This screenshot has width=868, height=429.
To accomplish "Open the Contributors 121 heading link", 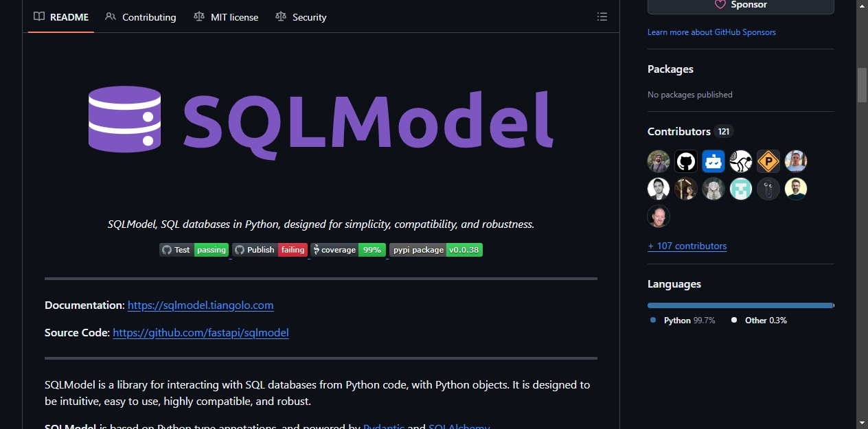I will point(691,132).
